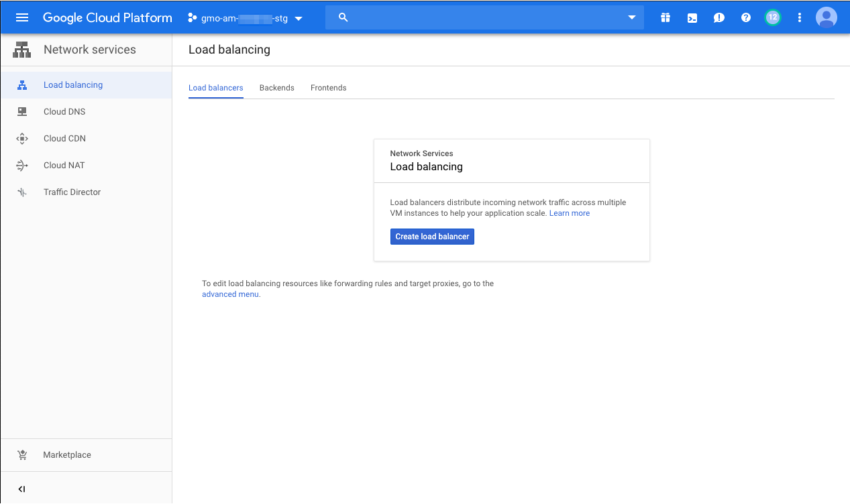This screenshot has height=504, width=850.
Task: View the 12 notifications badge
Action: (772, 17)
